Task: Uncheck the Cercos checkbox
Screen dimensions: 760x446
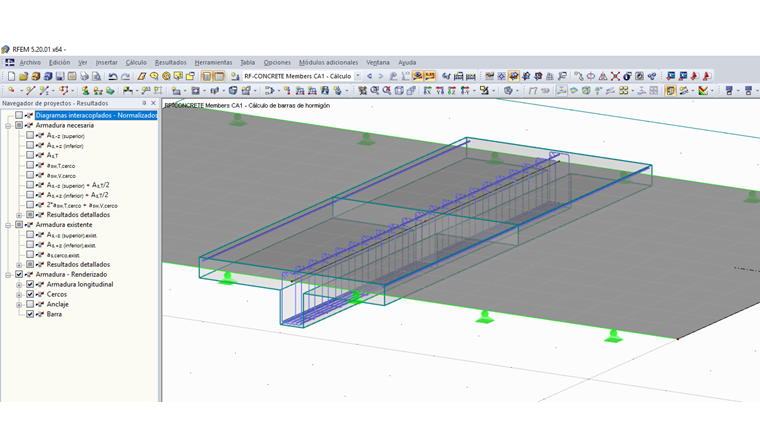Action: (x=30, y=294)
